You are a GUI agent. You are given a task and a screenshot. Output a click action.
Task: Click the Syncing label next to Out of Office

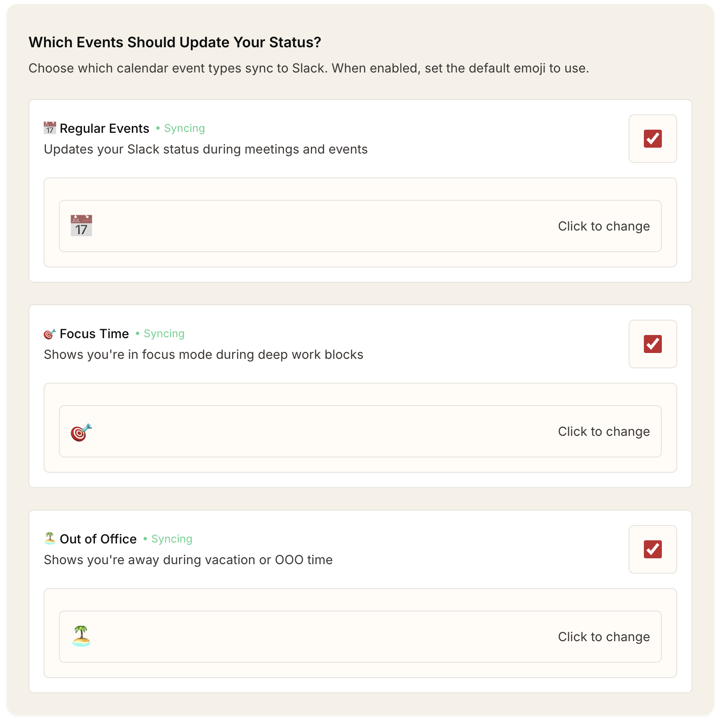click(171, 538)
